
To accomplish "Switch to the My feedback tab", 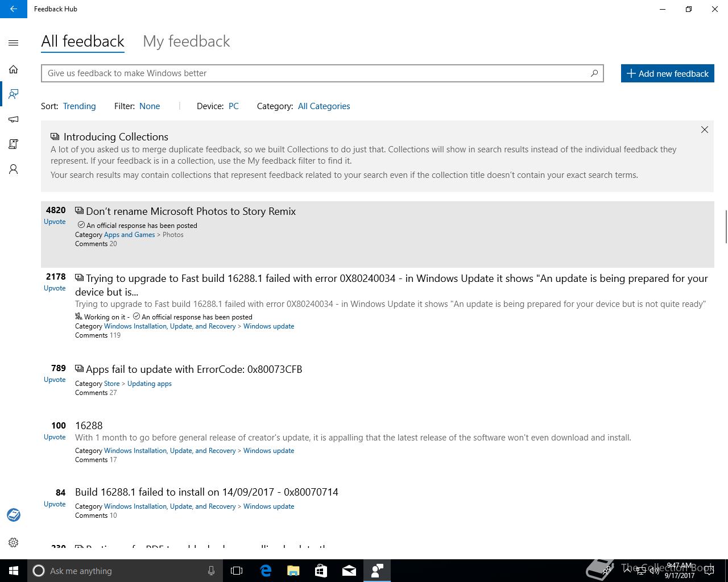I will pos(187,41).
